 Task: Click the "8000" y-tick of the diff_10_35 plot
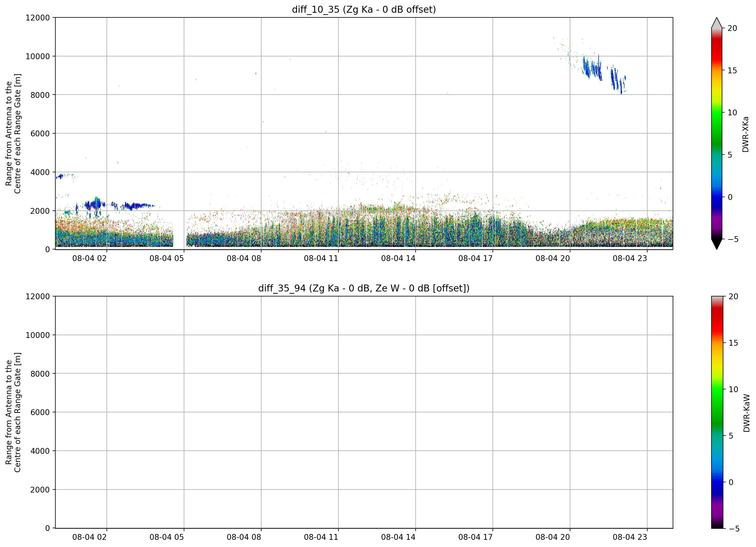tap(40, 95)
